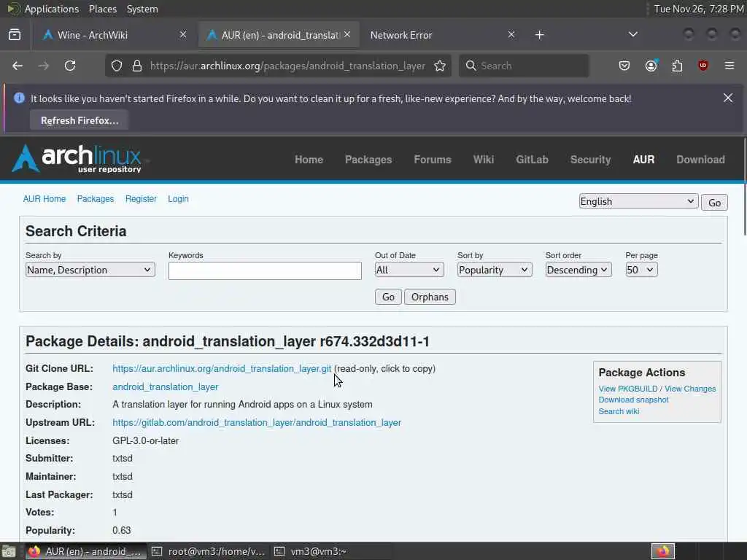Click the Search wiki link
This screenshot has width=747, height=560.
(619, 411)
